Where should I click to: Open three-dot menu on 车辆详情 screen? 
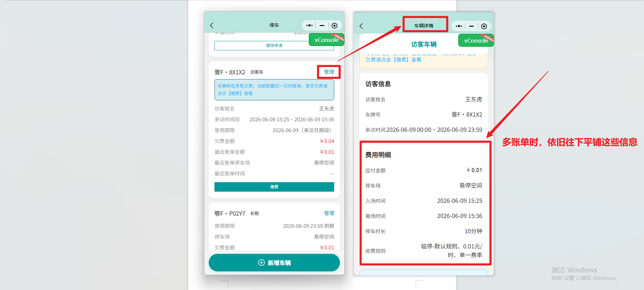(x=459, y=26)
